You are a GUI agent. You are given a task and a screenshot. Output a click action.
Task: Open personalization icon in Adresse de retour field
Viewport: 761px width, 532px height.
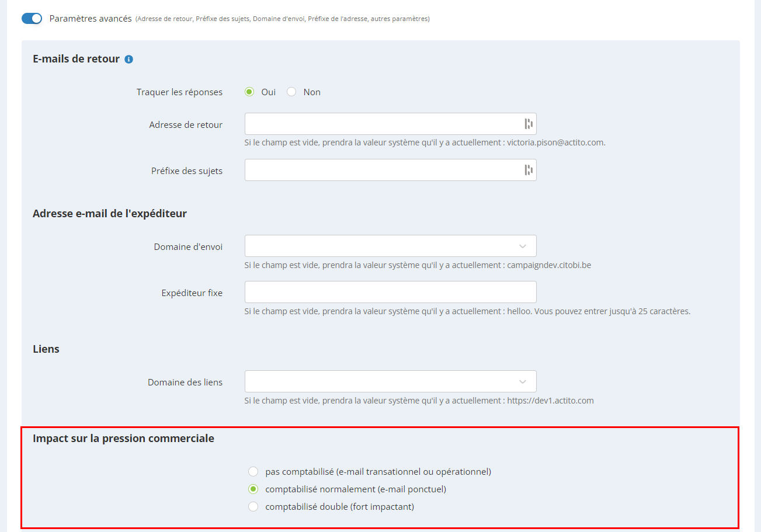[x=528, y=124]
